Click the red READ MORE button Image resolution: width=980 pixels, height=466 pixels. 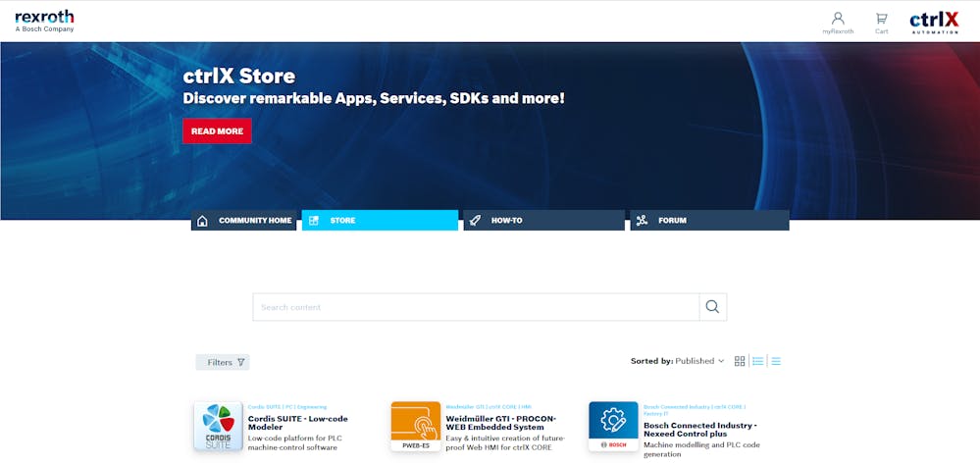tap(217, 131)
